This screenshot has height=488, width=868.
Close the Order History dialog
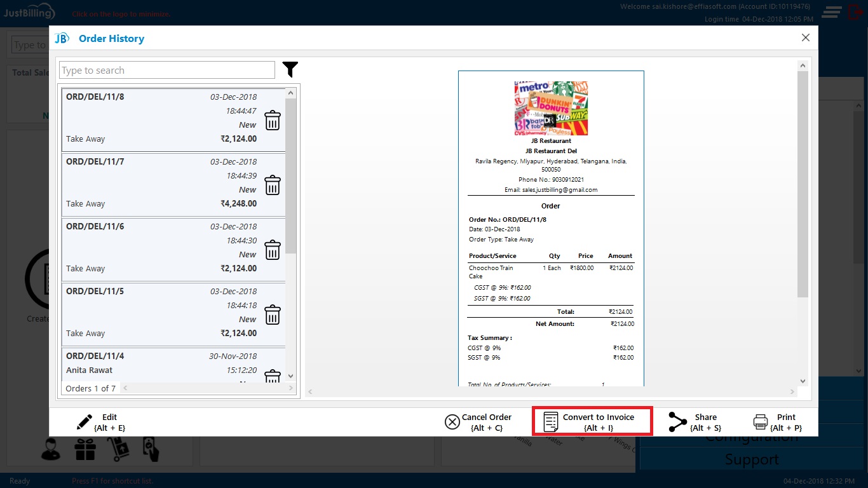[806, 38]
